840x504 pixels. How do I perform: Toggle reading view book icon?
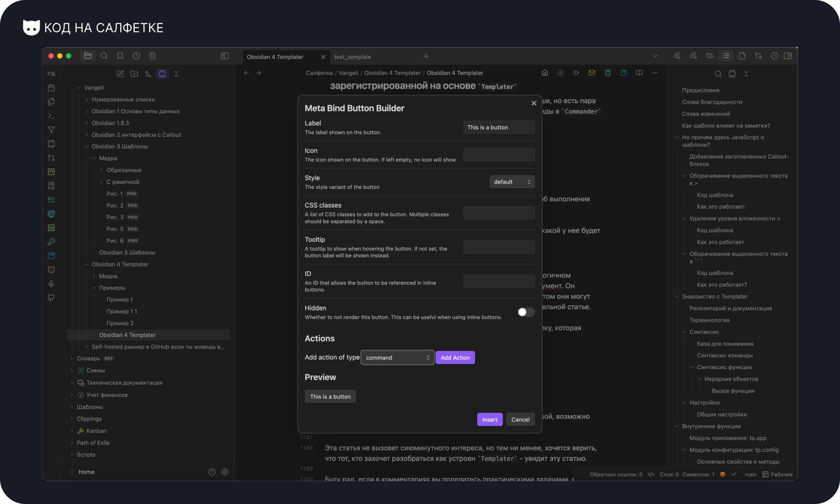(639, 73)
